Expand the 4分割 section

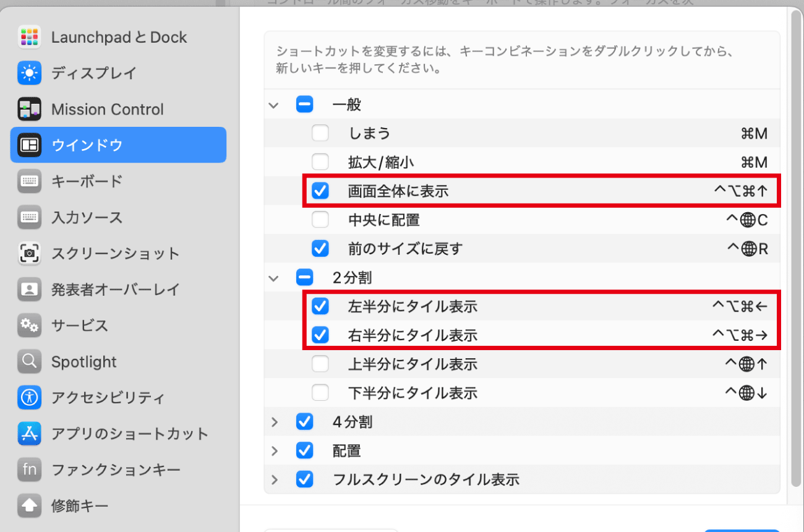tap(275, 422)
